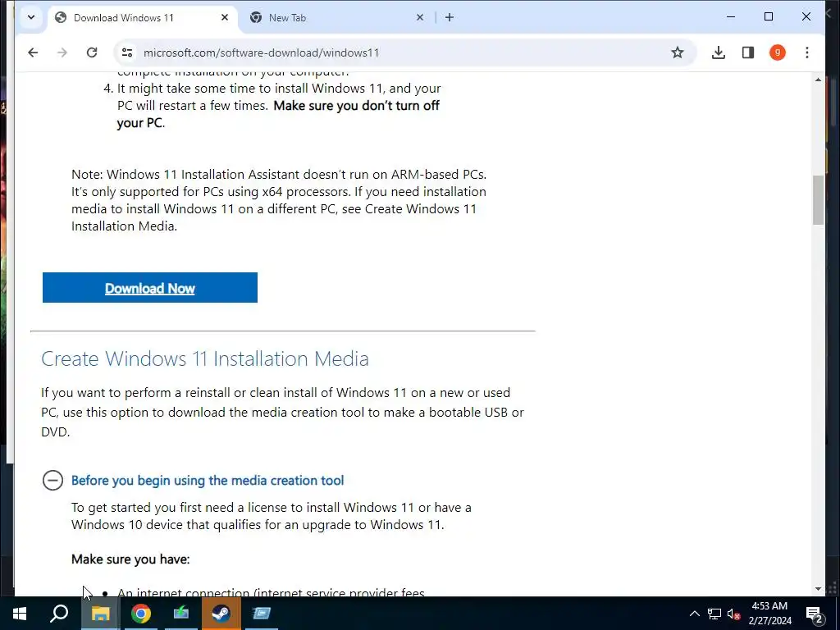View site information icon in address bar
Screen dimensions: 840x630
(127, 52)
